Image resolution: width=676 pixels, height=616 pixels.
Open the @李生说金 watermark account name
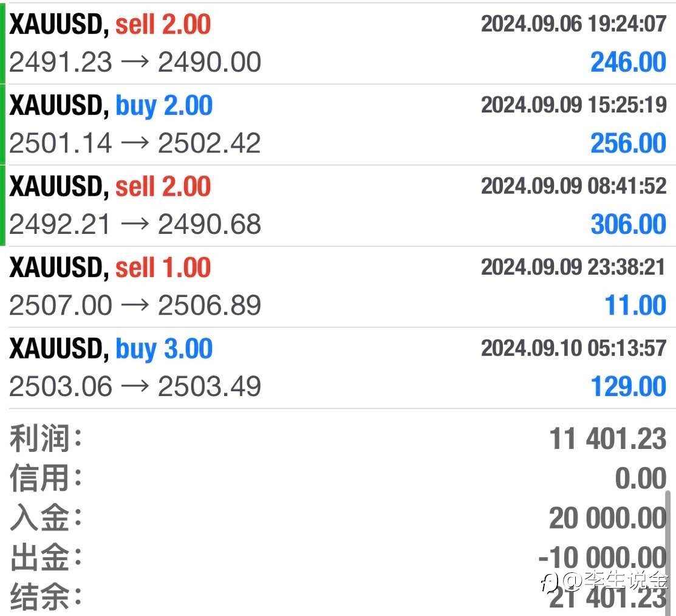[615, 581]
